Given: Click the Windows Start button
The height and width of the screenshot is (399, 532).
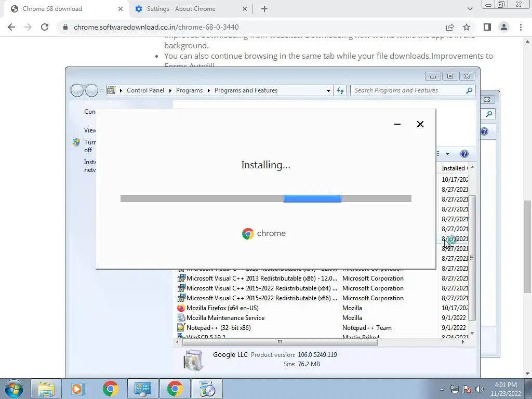Looking at the screenshot, I should pyautogui.click(x=14, y=389).
